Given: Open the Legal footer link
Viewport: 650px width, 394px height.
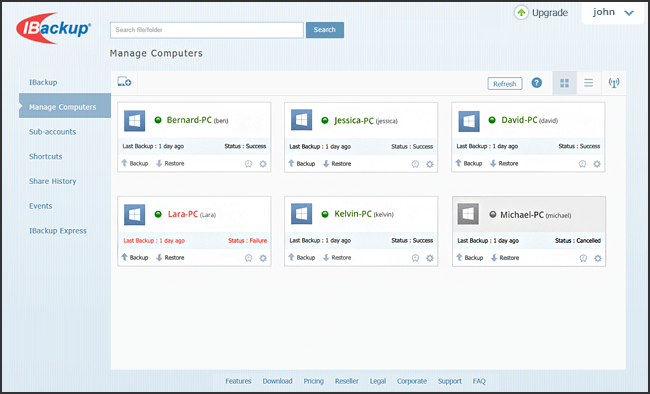Looking at the screenshot, I should [378, 381].
